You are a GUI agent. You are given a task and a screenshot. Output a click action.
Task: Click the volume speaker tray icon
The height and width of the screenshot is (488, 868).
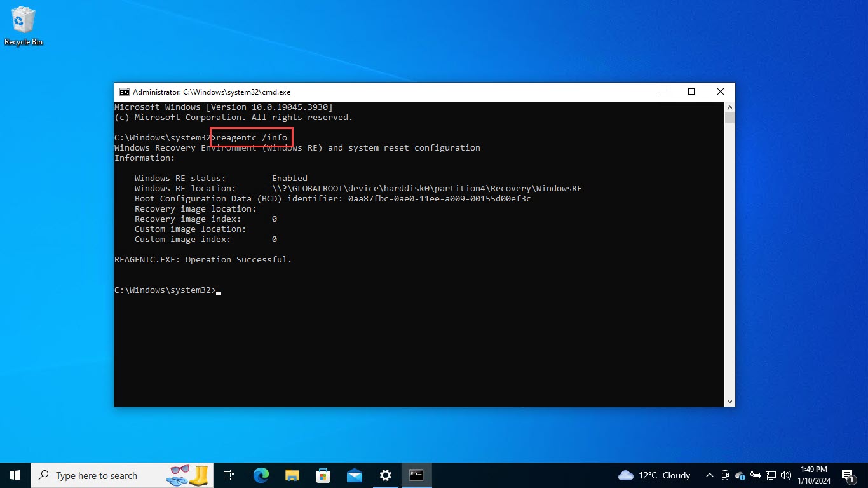(786, 475)
